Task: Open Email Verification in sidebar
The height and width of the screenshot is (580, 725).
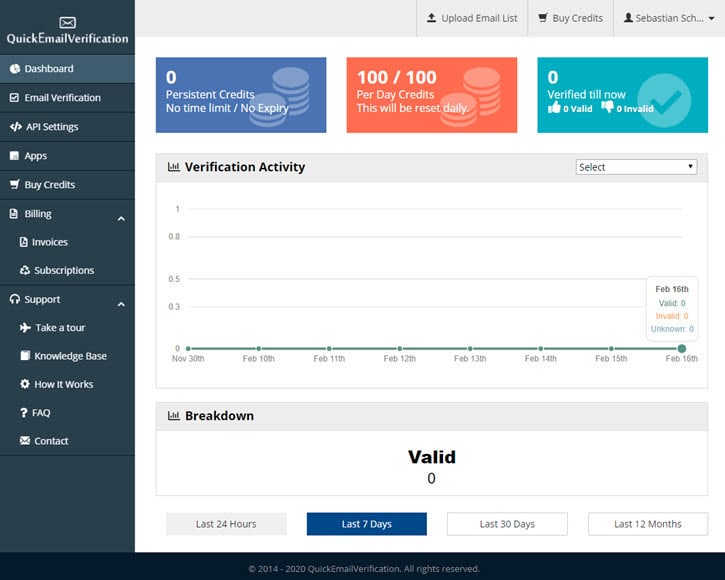Action: click(x=62, y=98)
